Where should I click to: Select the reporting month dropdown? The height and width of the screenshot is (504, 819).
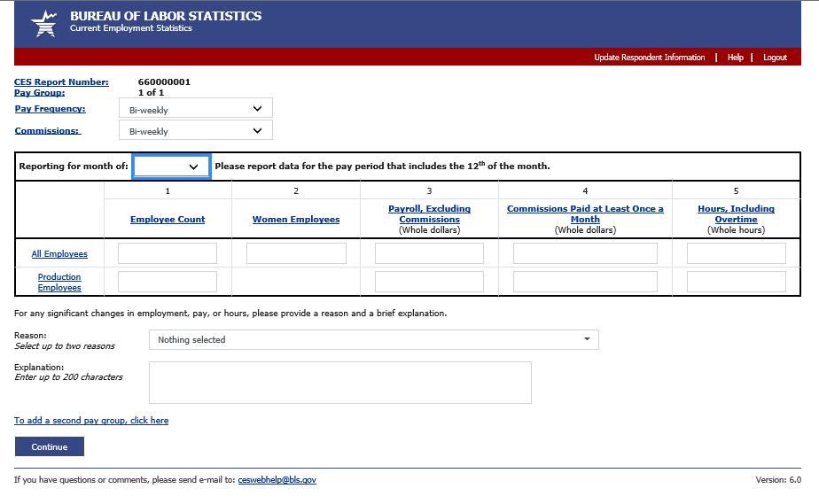point(171,167)
